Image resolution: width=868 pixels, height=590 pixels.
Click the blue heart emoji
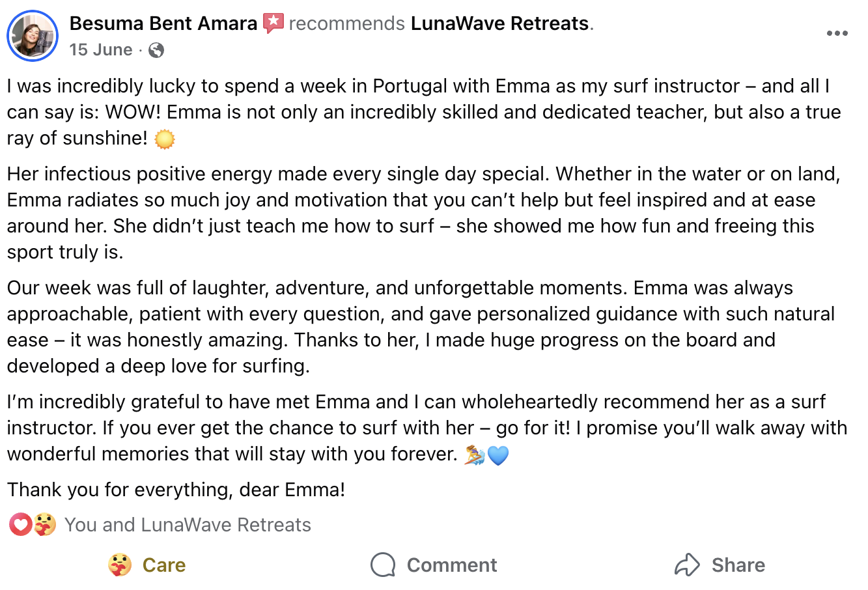point(498,455)
